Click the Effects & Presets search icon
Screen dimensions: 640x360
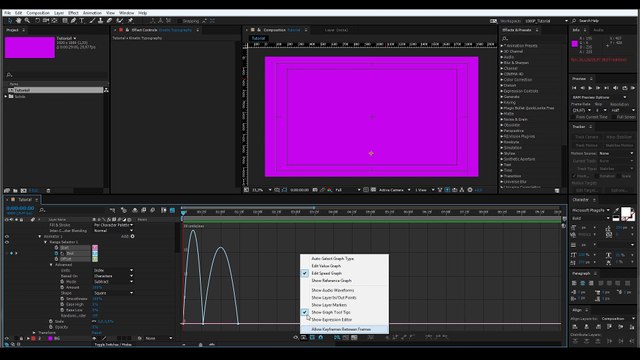505,39
